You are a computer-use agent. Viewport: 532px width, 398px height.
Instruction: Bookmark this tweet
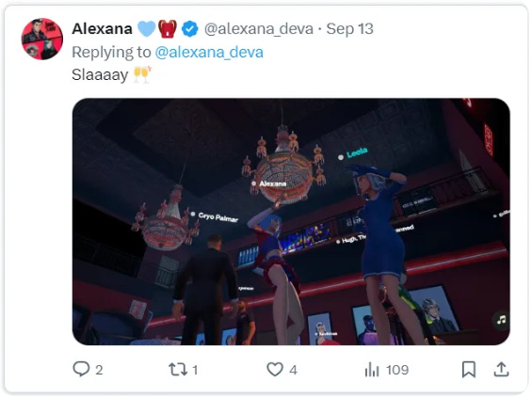(x=469, y=369)
